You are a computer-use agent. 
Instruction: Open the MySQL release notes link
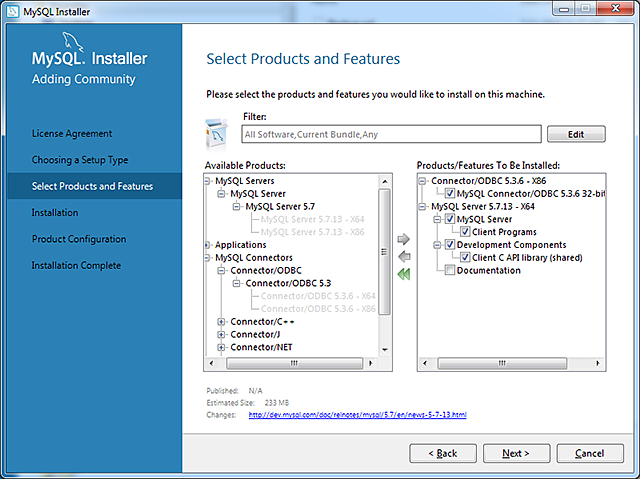click(357, 414)
